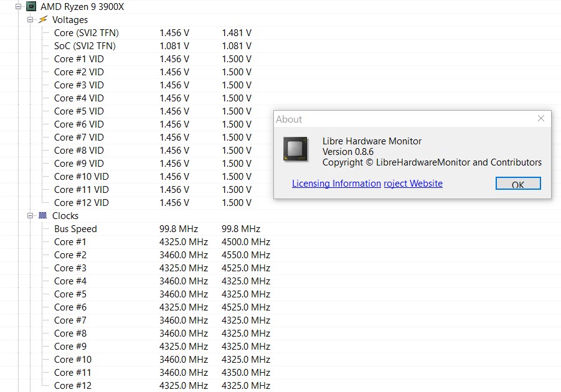Select the Core #11 VID row

(x=153, y=190)
